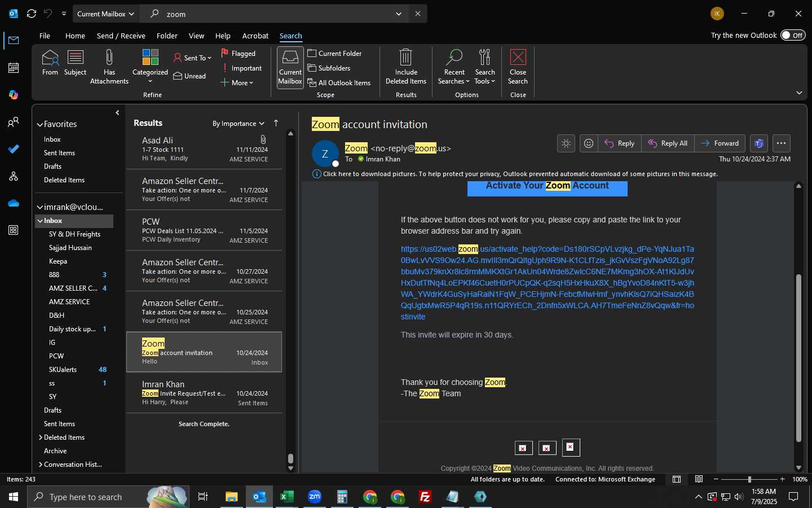Viewport: 812px width, 508px height.
Task: Open the File menu
Action: pos(45,36)
